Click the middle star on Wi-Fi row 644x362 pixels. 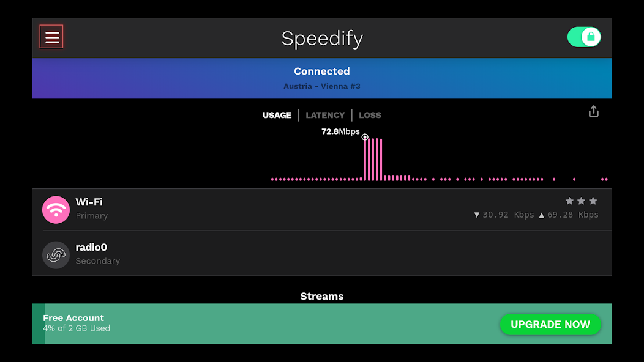tap(580, 201)
